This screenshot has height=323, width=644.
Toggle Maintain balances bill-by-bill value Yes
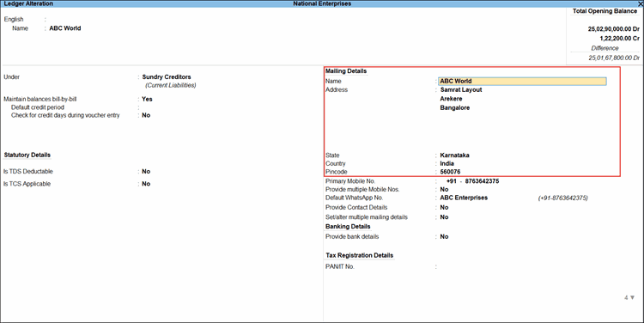pos(147,99)
